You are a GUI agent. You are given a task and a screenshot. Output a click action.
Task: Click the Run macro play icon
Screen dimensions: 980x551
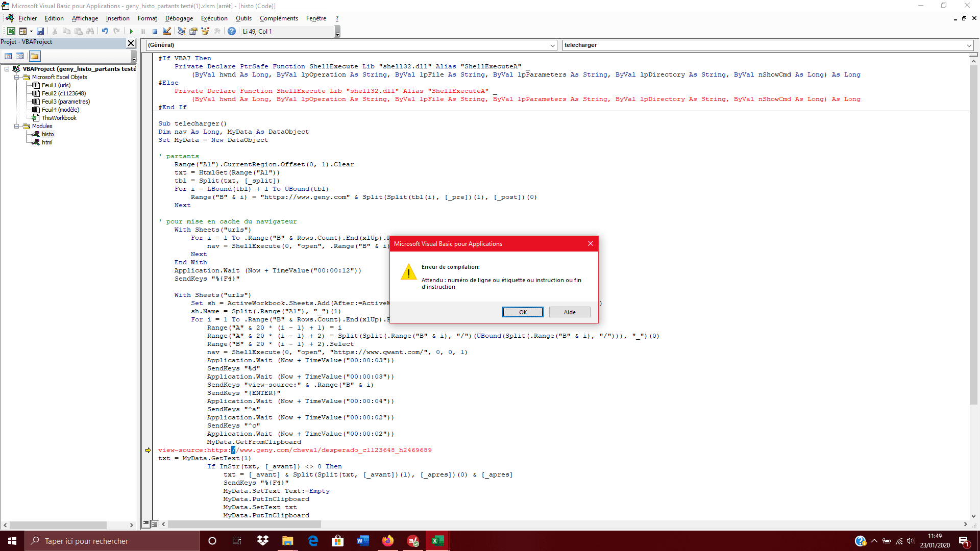131,31
